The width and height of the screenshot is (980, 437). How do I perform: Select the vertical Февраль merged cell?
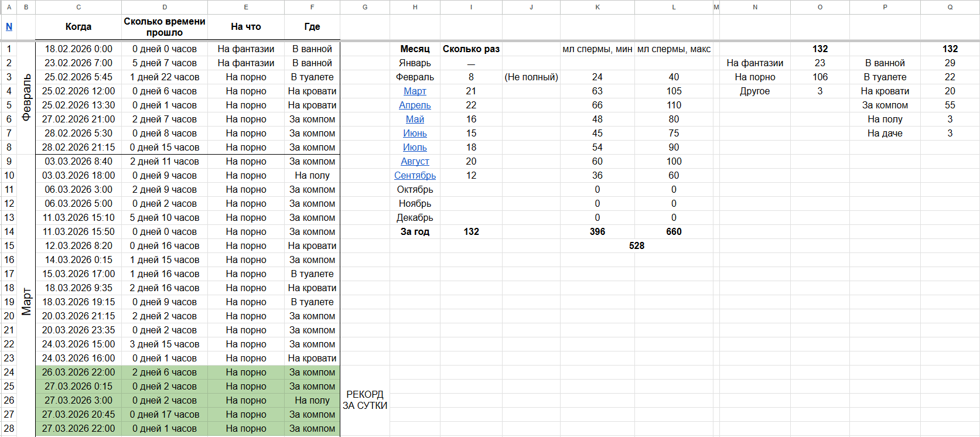point(26,98)
